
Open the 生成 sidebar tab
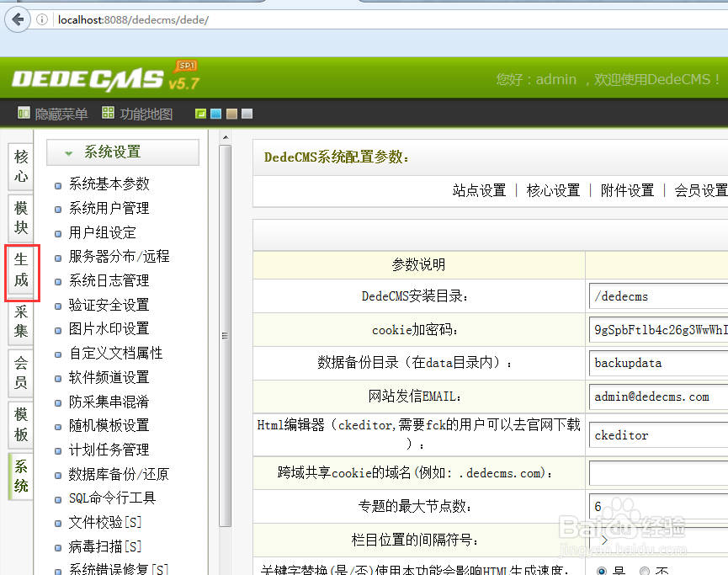point(21,269)
